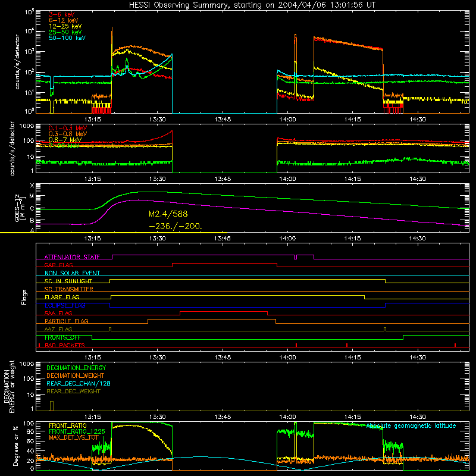The width and height of the screenshot is (476, 476).
Task: Select the GAP_FLAG label
Action: 58,265
